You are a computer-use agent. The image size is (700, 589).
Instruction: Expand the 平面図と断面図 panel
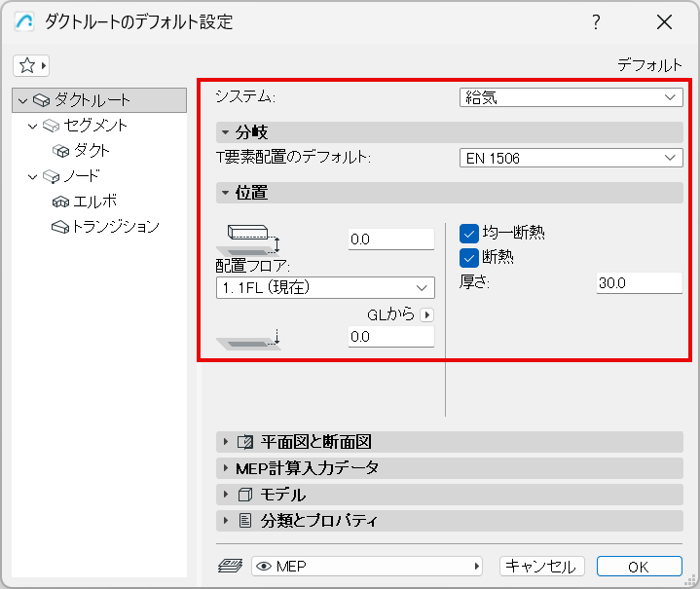(226, 442)
